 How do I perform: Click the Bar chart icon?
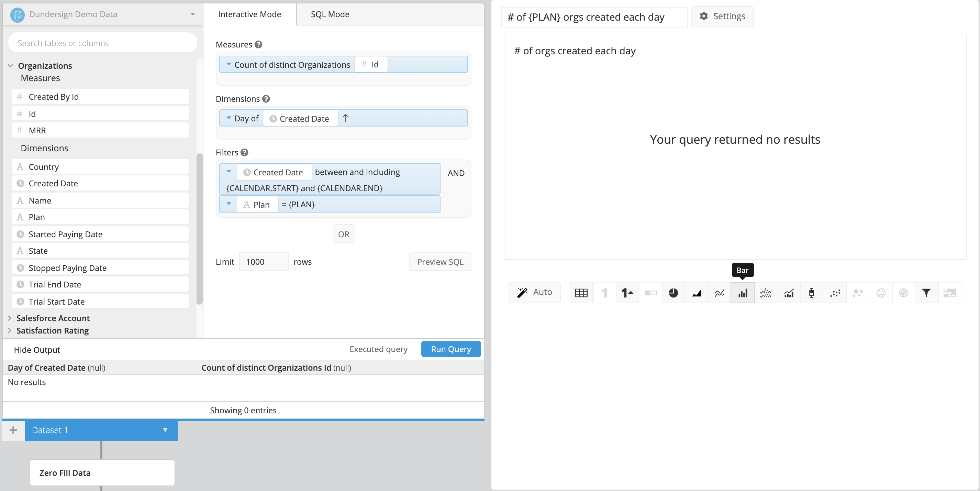pos(743,293)
